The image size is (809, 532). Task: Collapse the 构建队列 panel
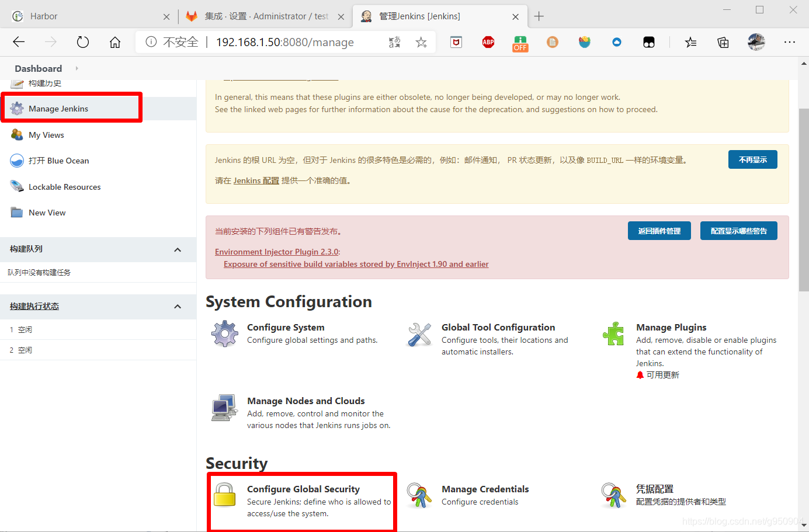click(178, 250)
